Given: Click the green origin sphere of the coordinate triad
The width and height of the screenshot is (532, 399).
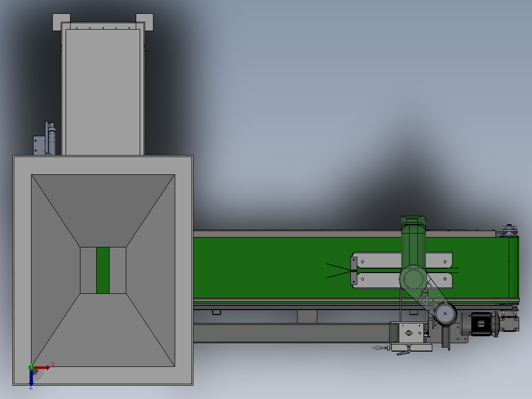Looking at the screenshot, I should [x=31, y=367].
